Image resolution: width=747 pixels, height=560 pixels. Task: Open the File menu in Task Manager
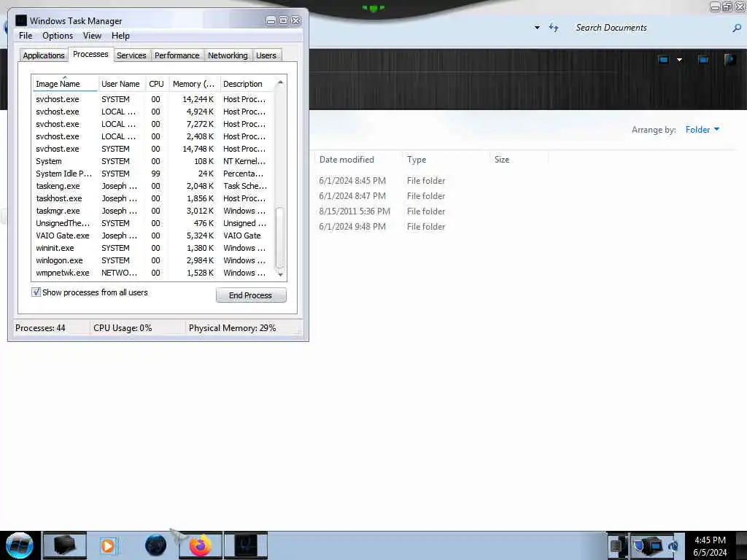coord(26,36)
